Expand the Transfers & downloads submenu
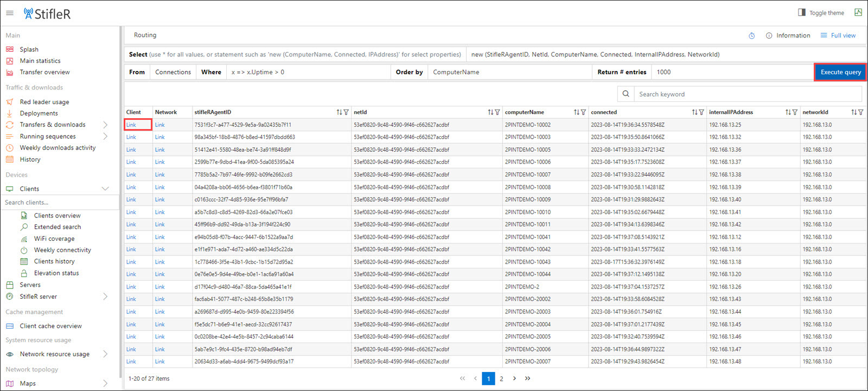The height and width of the screenshot is (391, 868). [105, 125]
